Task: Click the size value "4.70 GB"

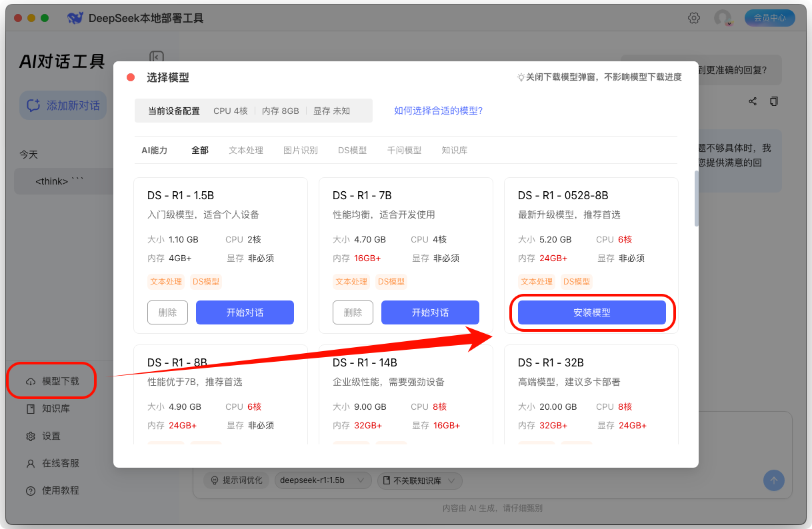Action: click(x=370, y=240)
